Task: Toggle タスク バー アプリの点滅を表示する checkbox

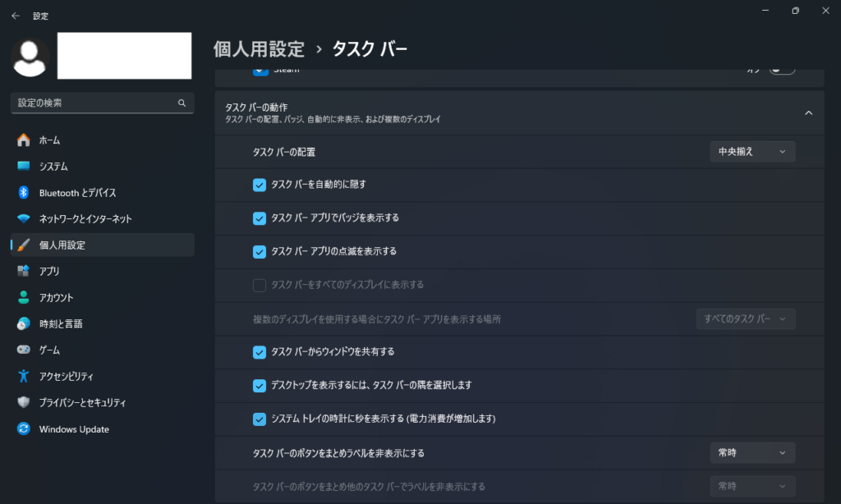Action: pos(259,252)
